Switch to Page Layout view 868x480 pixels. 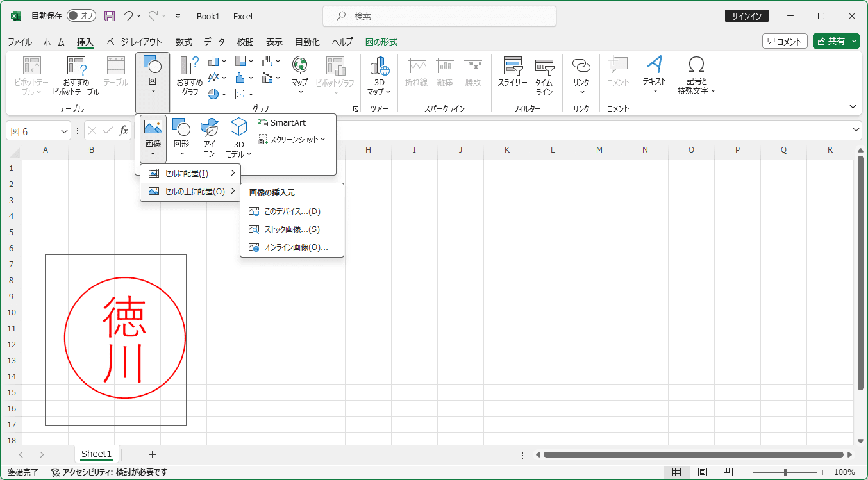click(x=703, y=472)
